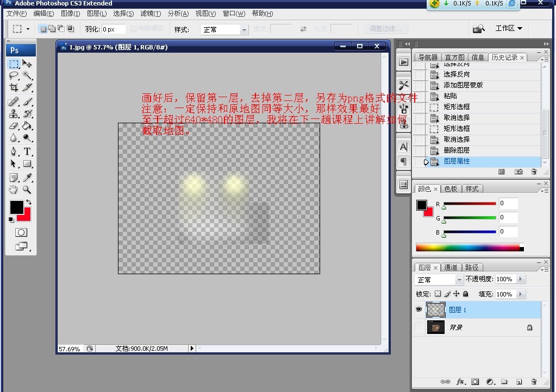This screenshot has width=556, height=392.
Task: Toggle lock all padlock icon
Action: [466, 294]
